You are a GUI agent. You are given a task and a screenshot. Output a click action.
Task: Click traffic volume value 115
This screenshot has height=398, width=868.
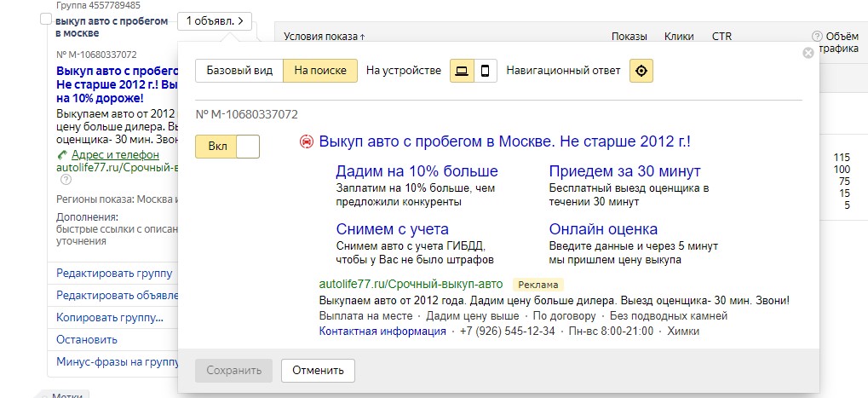[x=842, y=157]
